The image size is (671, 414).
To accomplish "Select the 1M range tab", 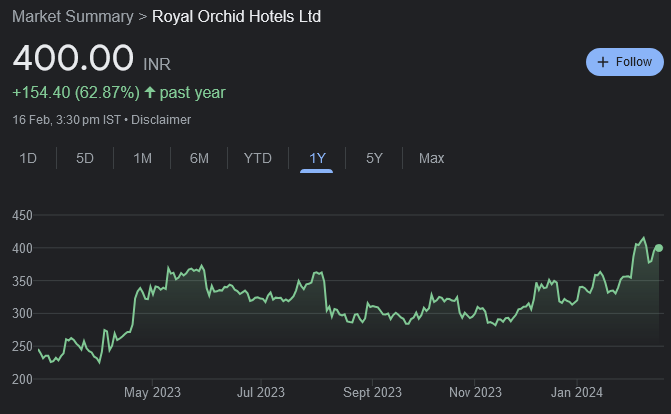I will 143,158.
